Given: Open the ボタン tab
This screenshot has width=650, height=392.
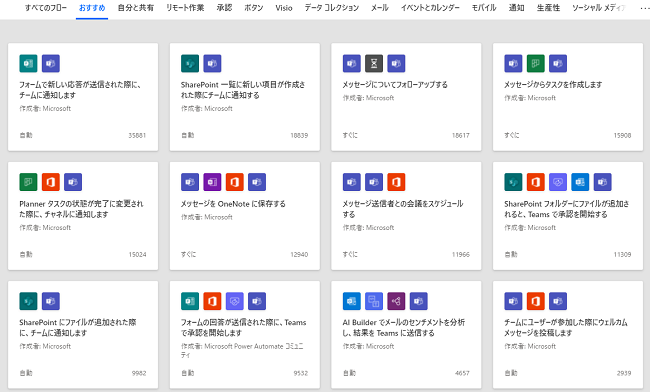Looking at the screenshot, I should coord(254,8).
